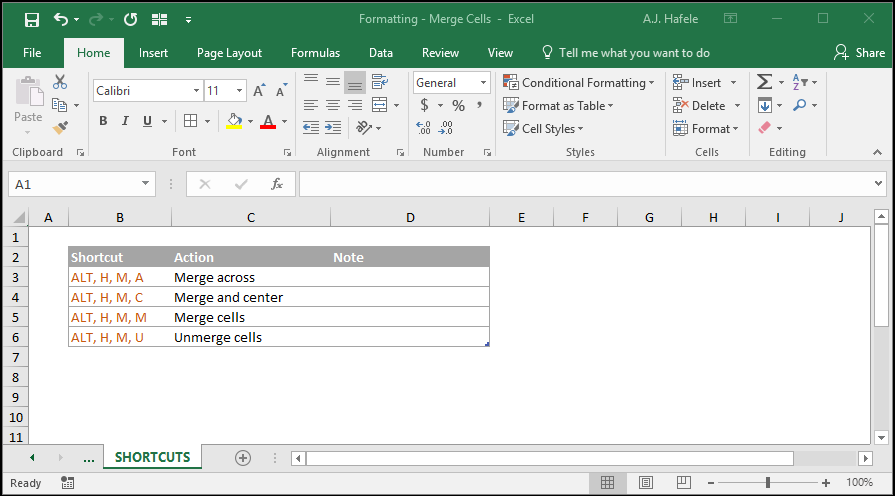895x496 pixels.
Task: Decrease font size with small A icon
Action: (x=281, y=91)
